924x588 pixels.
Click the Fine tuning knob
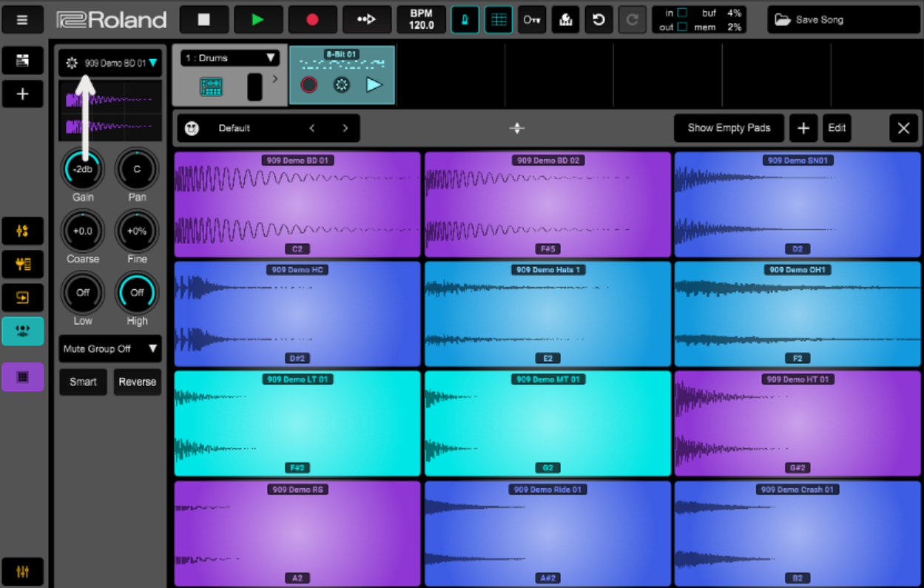[137, 231]
